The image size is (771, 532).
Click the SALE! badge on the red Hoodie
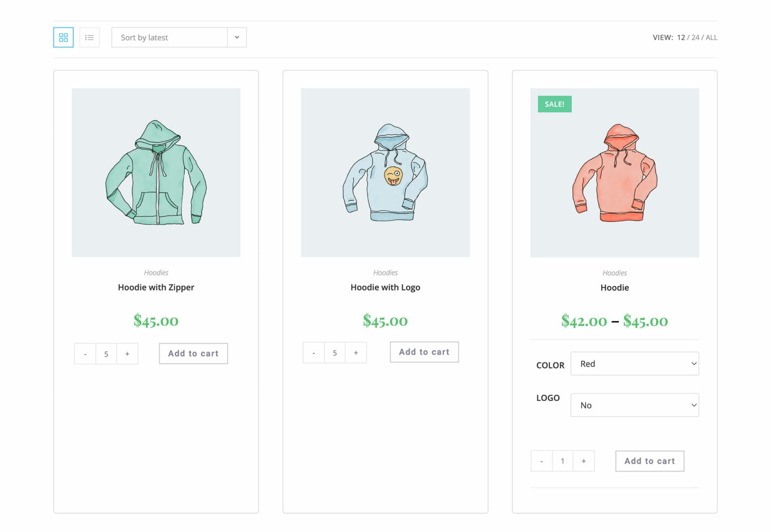(554, 104)
